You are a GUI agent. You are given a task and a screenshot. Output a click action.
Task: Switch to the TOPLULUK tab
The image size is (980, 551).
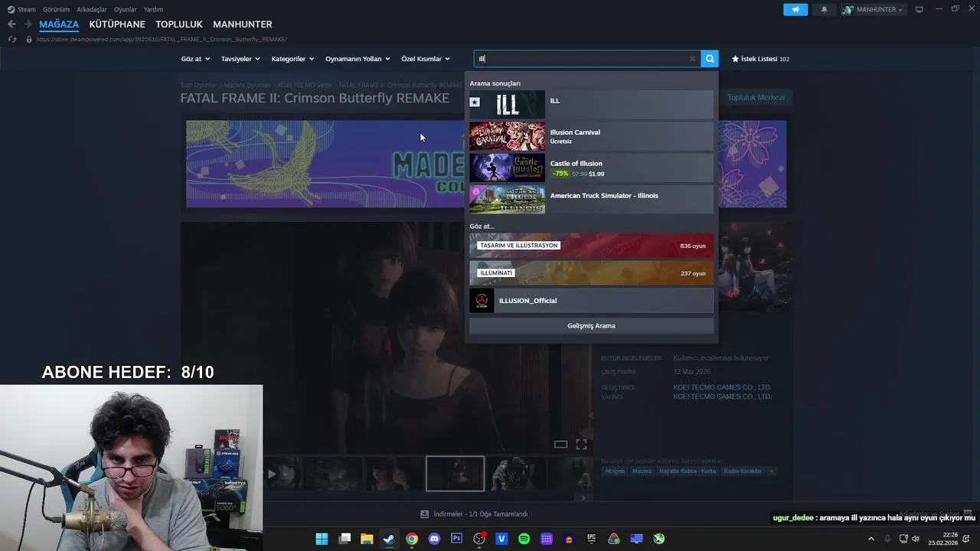(x=179, y=24)
